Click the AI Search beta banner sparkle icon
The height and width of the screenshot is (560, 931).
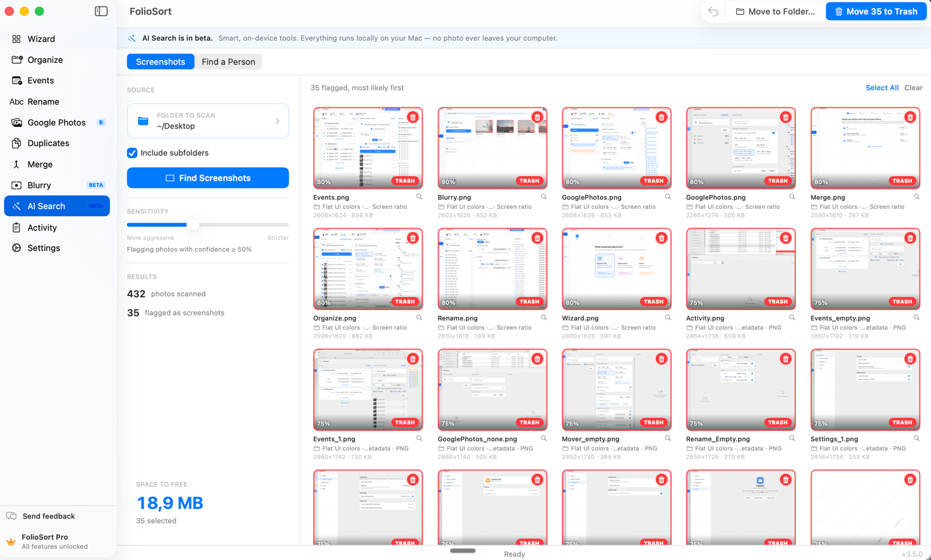(x=132, y=38)
